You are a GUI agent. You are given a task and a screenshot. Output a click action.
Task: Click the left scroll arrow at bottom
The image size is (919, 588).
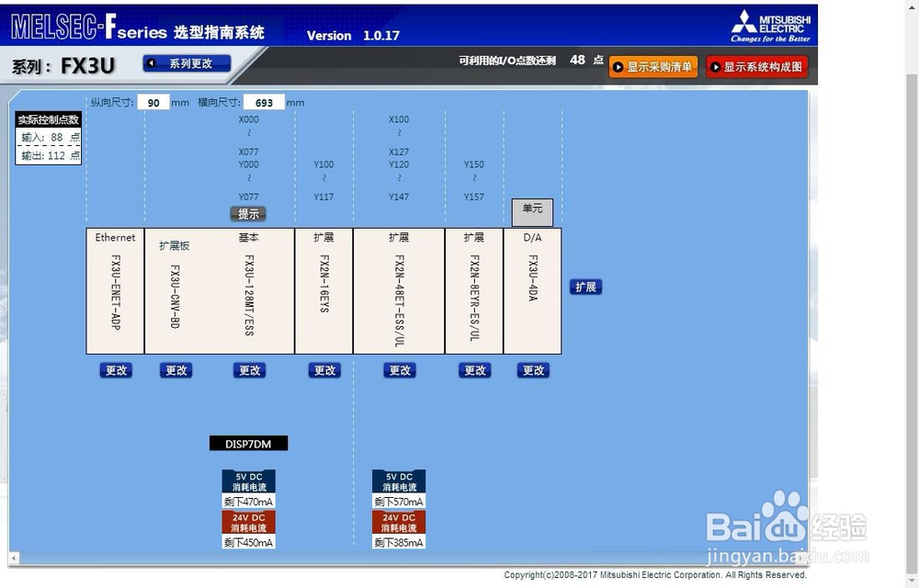14,558
